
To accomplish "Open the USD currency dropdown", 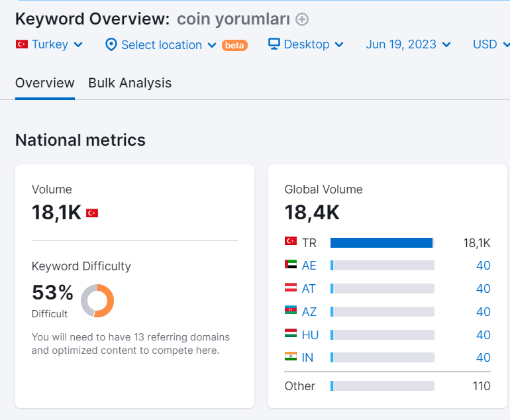I will pyautogui.click(x=491, y=44).
